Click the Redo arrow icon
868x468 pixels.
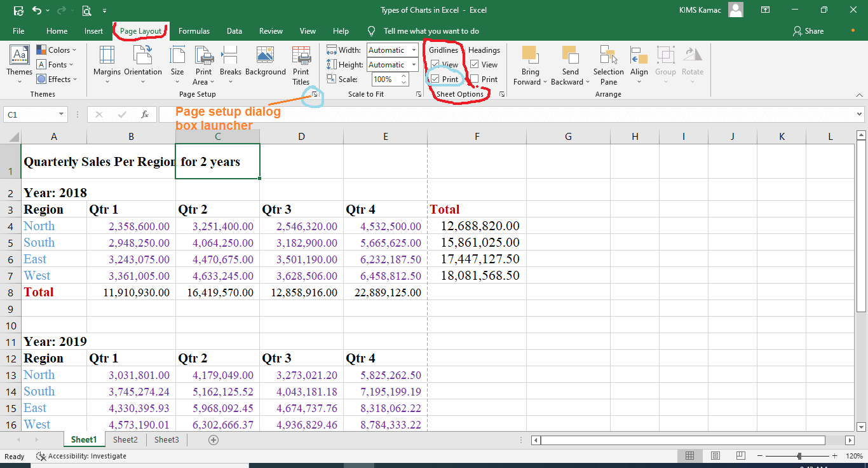[62, 10]
